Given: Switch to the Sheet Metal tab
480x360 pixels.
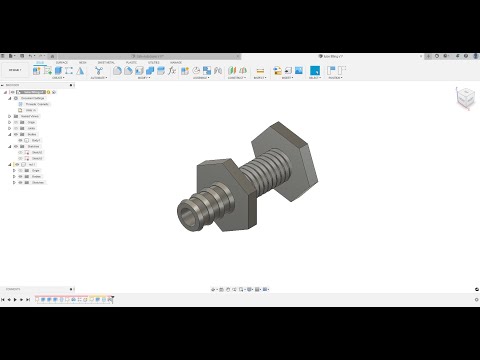Looking at the screenshot, I should [106, 62].
